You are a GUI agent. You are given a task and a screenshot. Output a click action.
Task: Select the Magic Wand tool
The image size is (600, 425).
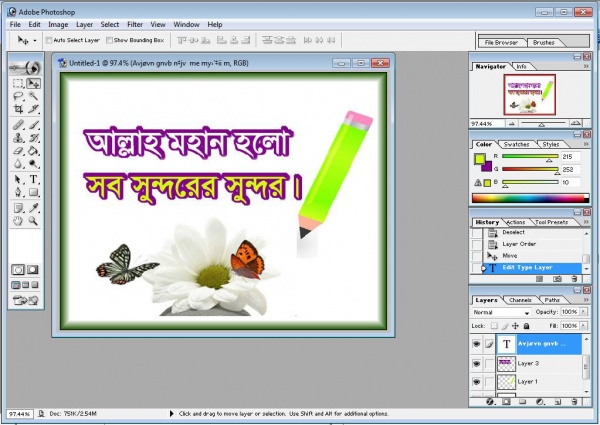coord(34,96)
